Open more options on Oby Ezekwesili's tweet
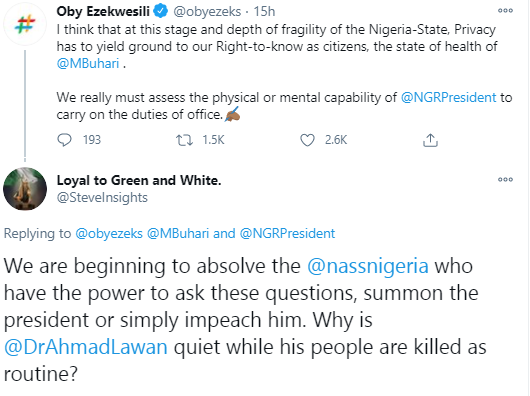 pyautogui.click(x=505, y=10)
